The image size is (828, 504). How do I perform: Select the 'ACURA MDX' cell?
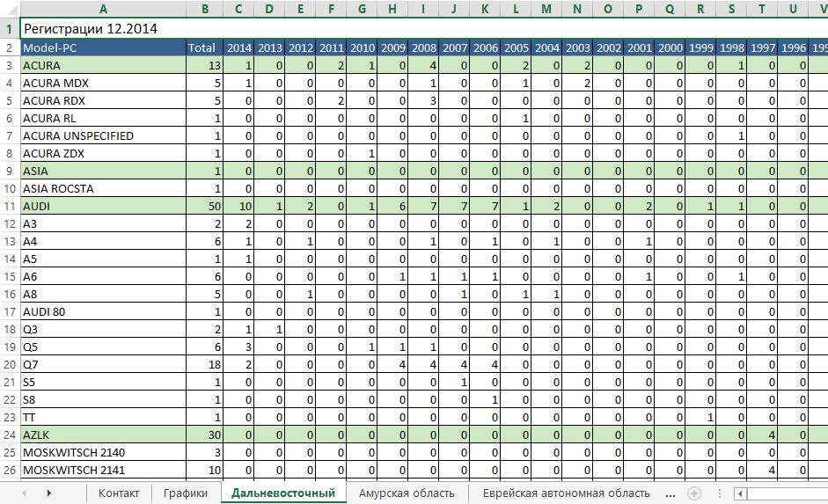tap(103, 84)
